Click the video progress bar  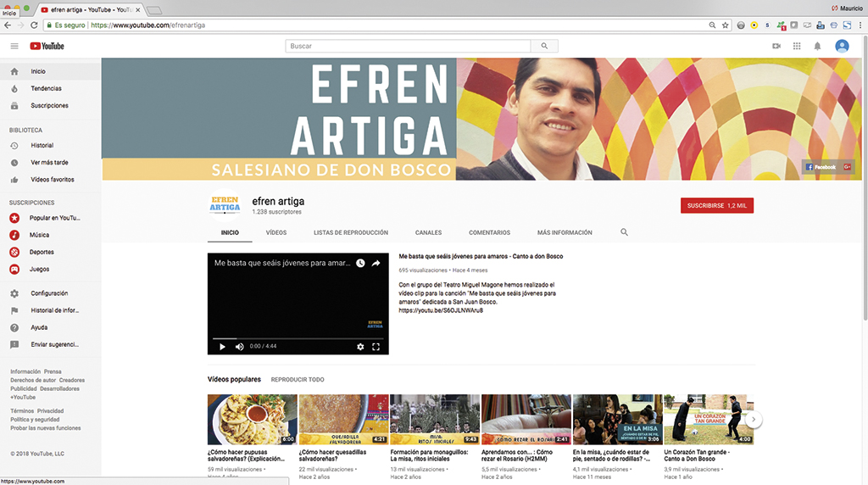tap(298, 338)
